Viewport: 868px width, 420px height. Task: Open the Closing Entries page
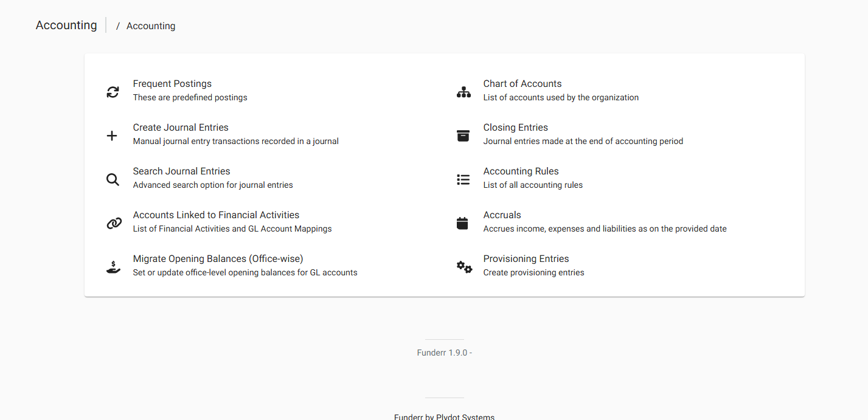[515, 127]
